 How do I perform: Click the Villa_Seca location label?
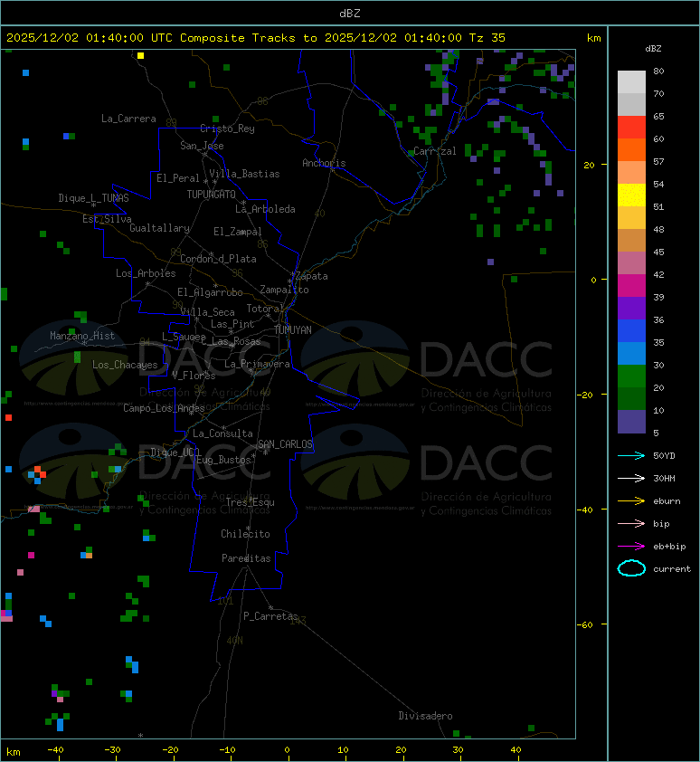point(207,312)
